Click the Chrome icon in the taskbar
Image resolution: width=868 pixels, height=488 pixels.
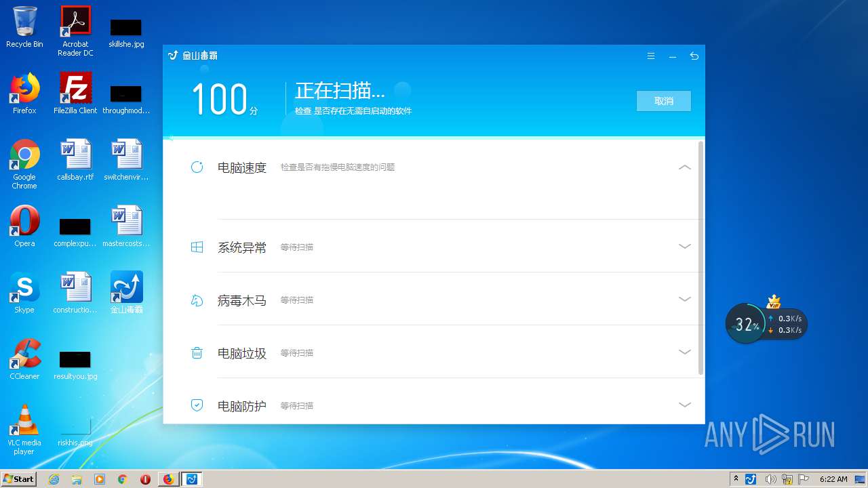pos(122,479)
